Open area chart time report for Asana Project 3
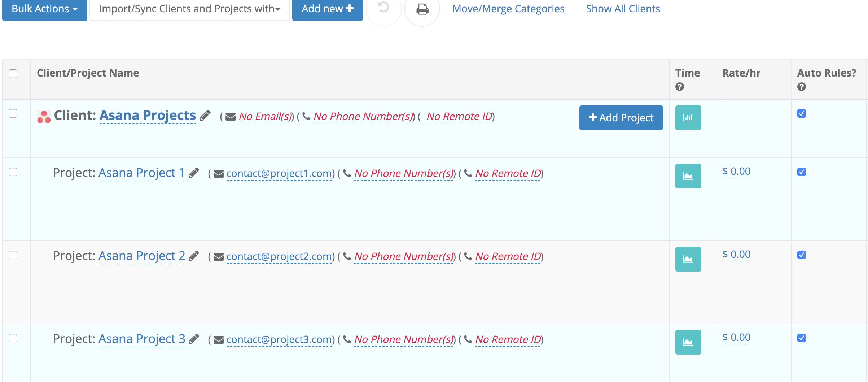Image resolution: width=868 pixels, height=382 pixels. click(688, 342)
